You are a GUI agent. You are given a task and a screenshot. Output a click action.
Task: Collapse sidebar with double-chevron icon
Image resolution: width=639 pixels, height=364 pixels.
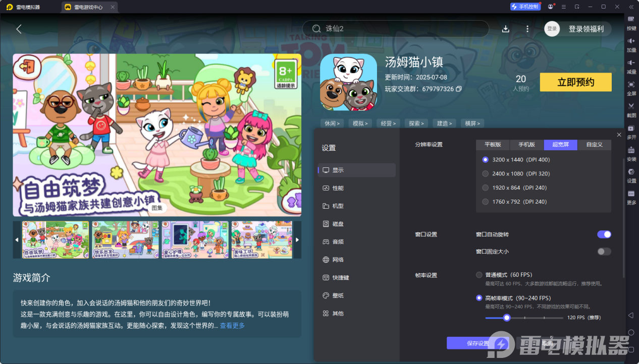pyautogui.click(x=631, y=7)
